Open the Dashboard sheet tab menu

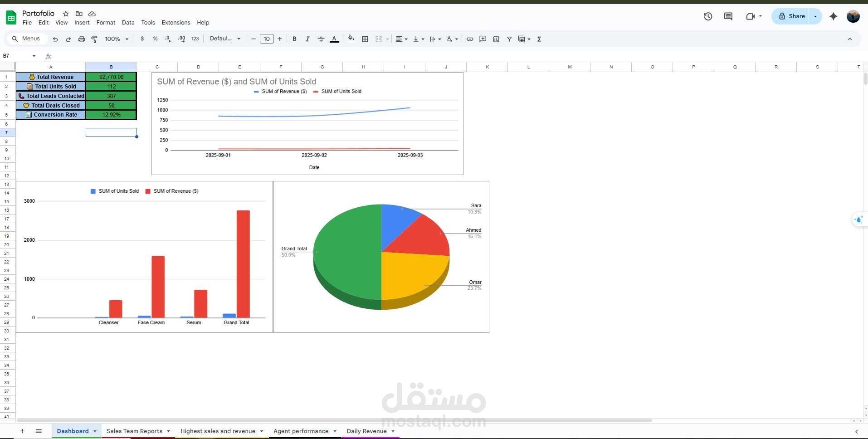click(95, 431)
